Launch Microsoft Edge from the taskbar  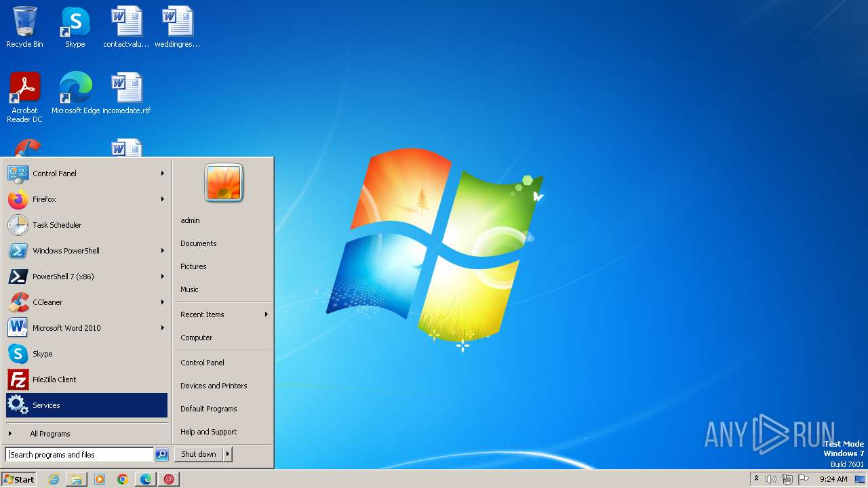[x=146, y=479]
